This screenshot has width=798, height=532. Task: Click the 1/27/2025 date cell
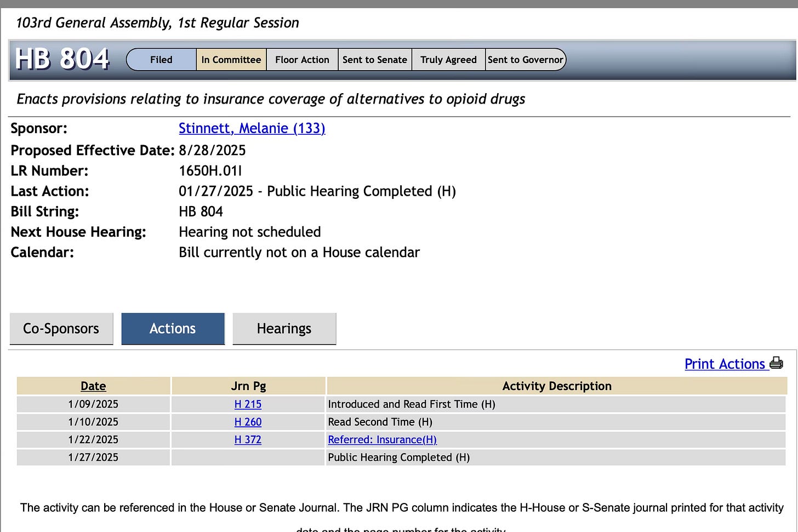[x=93, y=457]
